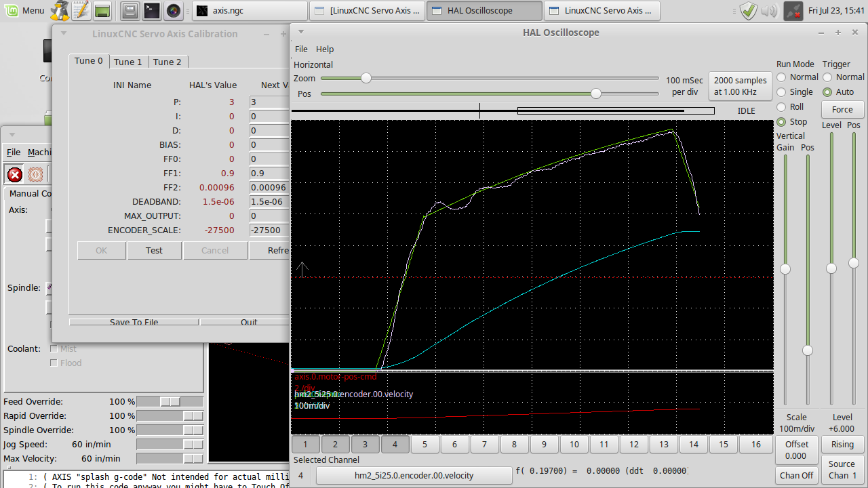Turn the selected channel off
Image resolution: width=868 pixels, height=488 pixels.
(796, 475)
